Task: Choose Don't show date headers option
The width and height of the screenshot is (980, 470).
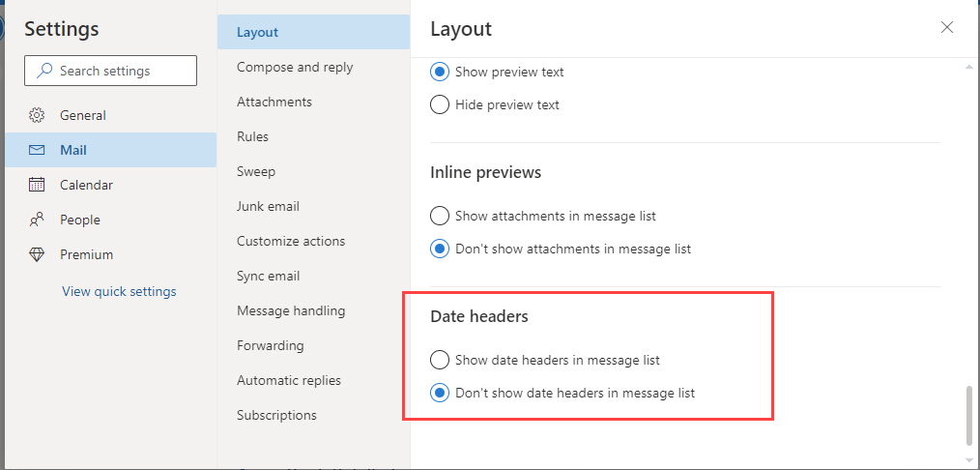Action: pyautogui.click(x=440, y=394)
